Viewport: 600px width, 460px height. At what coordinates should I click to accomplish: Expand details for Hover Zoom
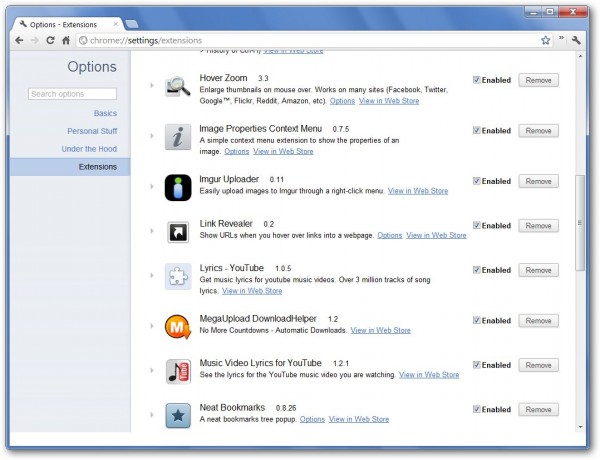tap(152, 85)
